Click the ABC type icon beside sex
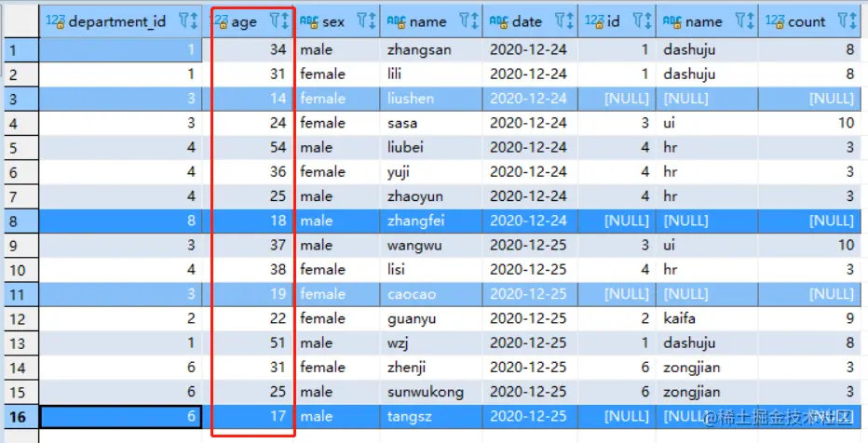 click(309, 21)
